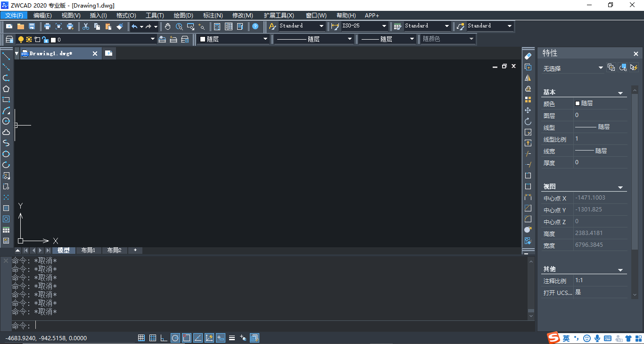Add a new layout with the plus button
The width and height of the screenshot is (644, 344).
point(135,250)
